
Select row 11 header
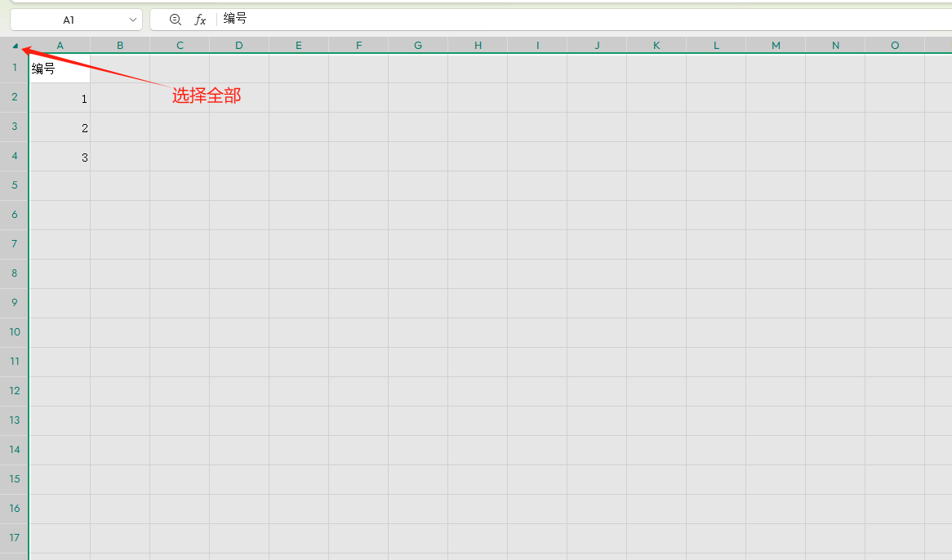pyautogui.click(x=15, y=362)
